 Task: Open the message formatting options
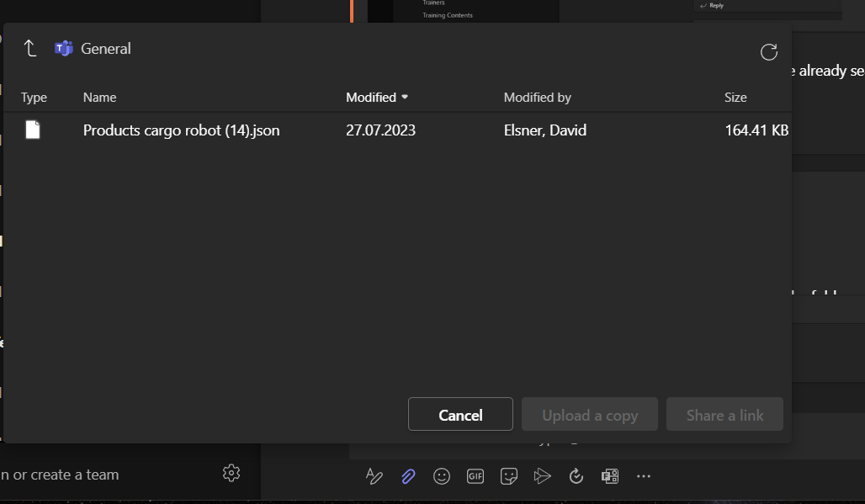[x=374, y=476]
